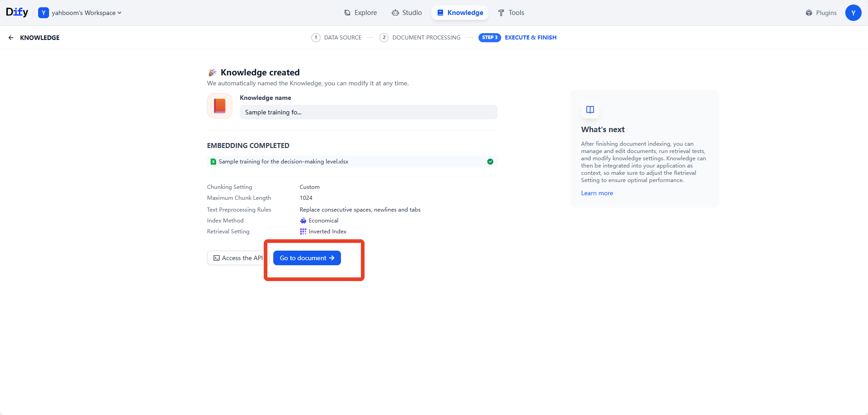The height and width of the screenshot is (415, 868).
Task: Open the Explore tab
Action: coord(360,13)
